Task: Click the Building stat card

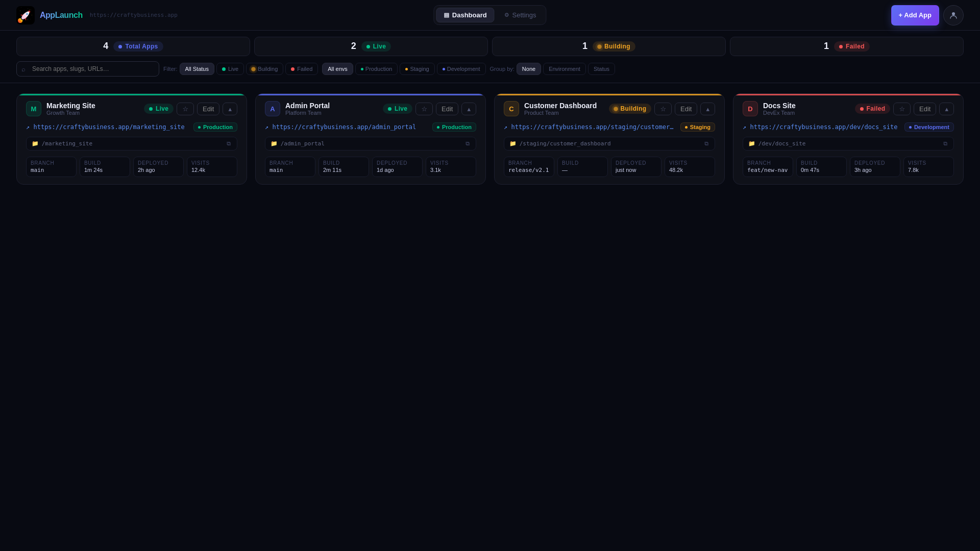Action: click(x=609, y=46)
